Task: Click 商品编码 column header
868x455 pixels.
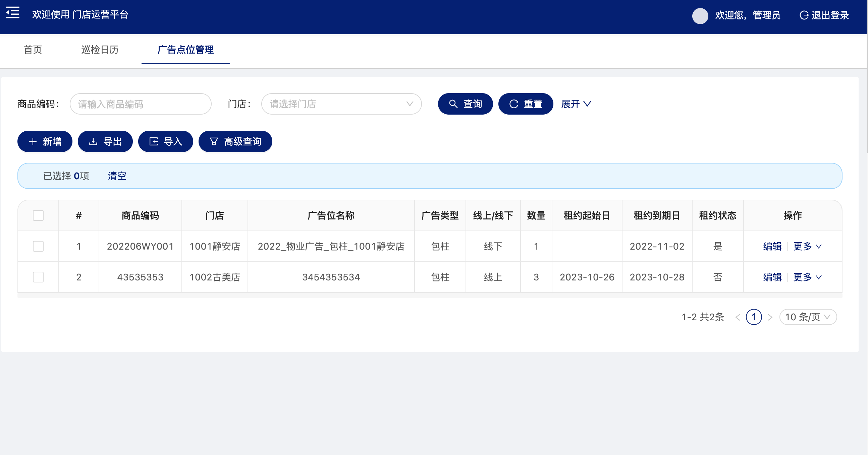Action: pyautogui.click(x=140, y=215)
